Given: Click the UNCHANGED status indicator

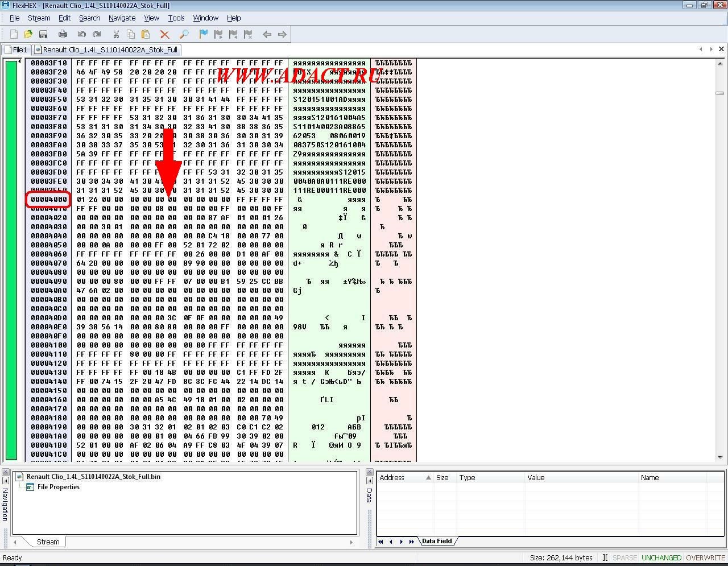Looking at the screenshot, I should 661,558.
